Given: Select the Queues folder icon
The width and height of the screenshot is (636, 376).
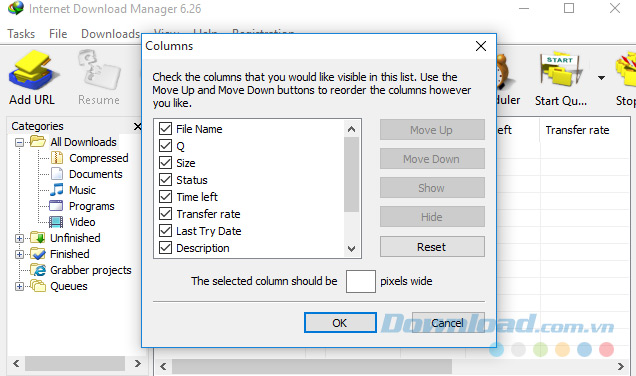Looking at the screenshot, I should [38, 286].
